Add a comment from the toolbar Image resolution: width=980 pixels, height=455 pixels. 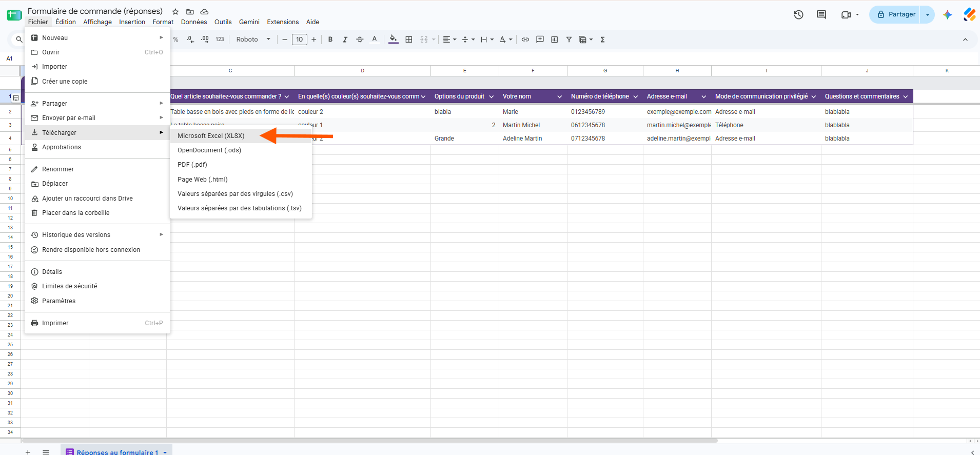pyautogui.click(x=540, y=39)
